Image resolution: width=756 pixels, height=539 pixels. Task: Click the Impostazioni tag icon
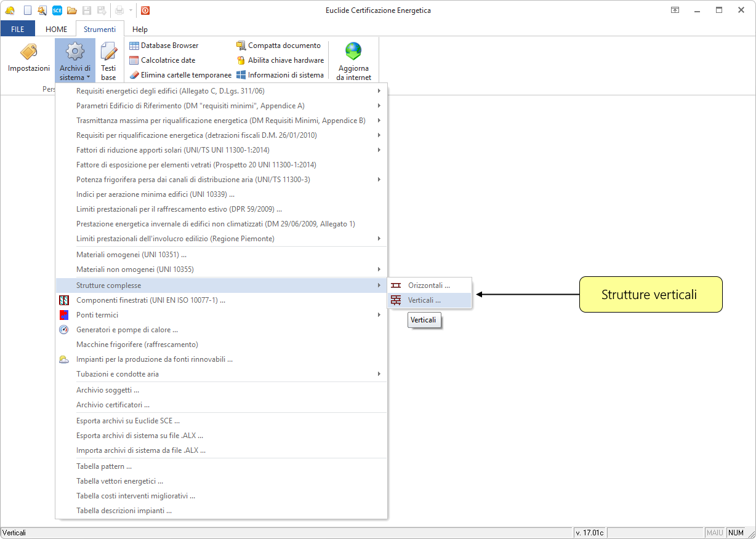pos(28,52)
